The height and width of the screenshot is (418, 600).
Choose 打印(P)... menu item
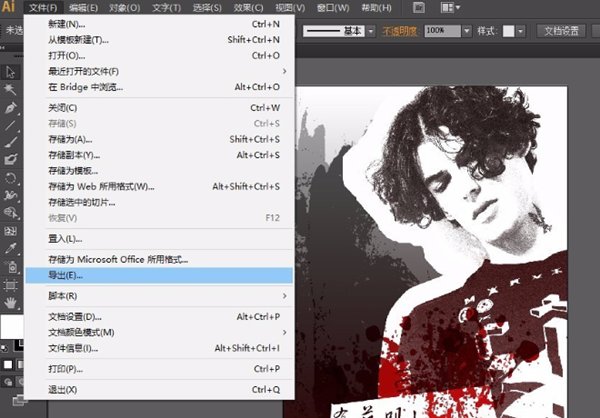159,369
